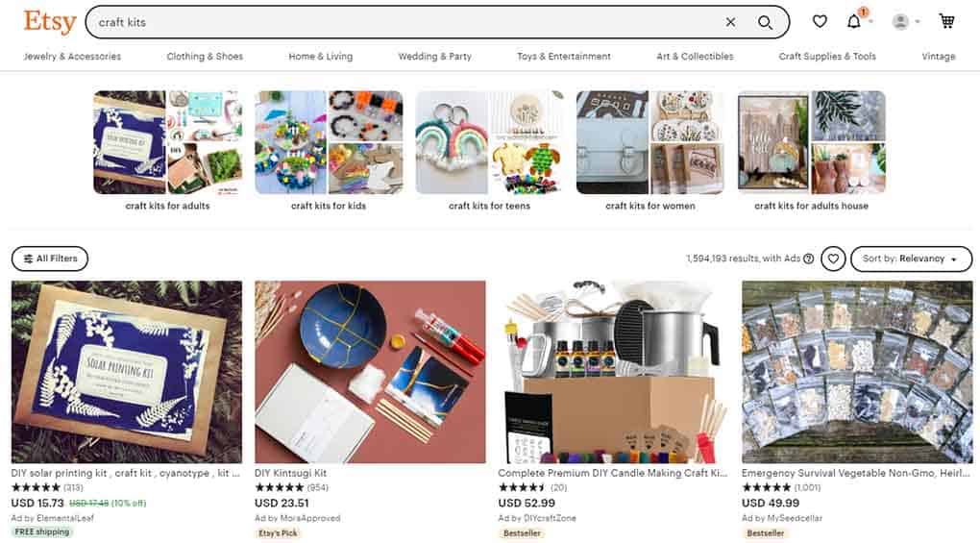This screenshot has width=980, height=543.
Task: Open craft kits for kids suggestion
Action: [329, 151]
